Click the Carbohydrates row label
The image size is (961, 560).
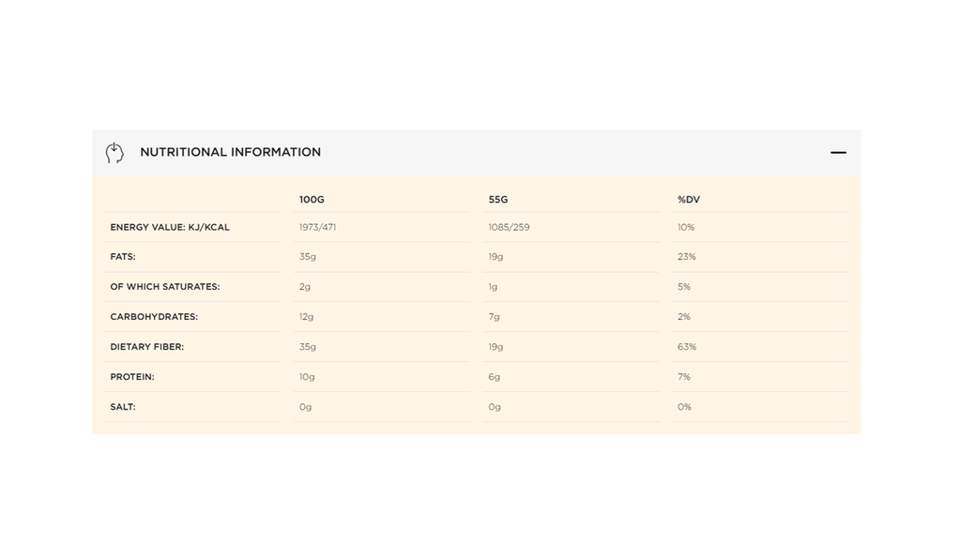coord(154,316)
